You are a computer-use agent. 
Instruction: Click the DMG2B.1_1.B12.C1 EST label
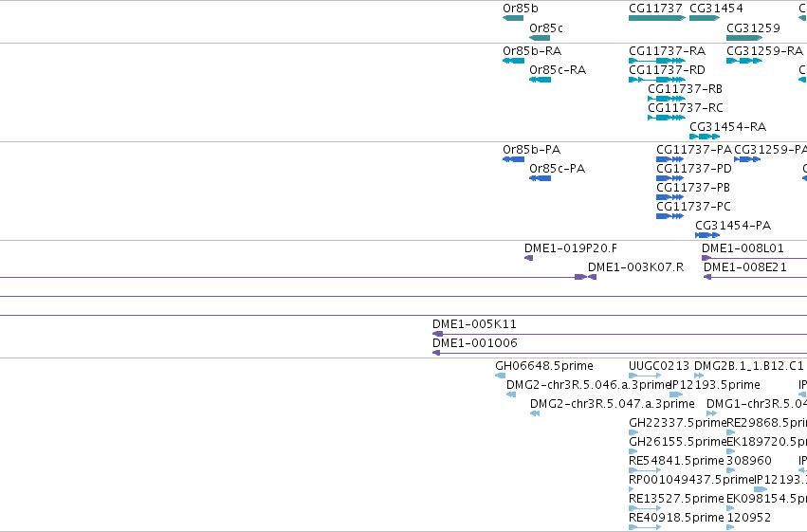click(748, 366)
